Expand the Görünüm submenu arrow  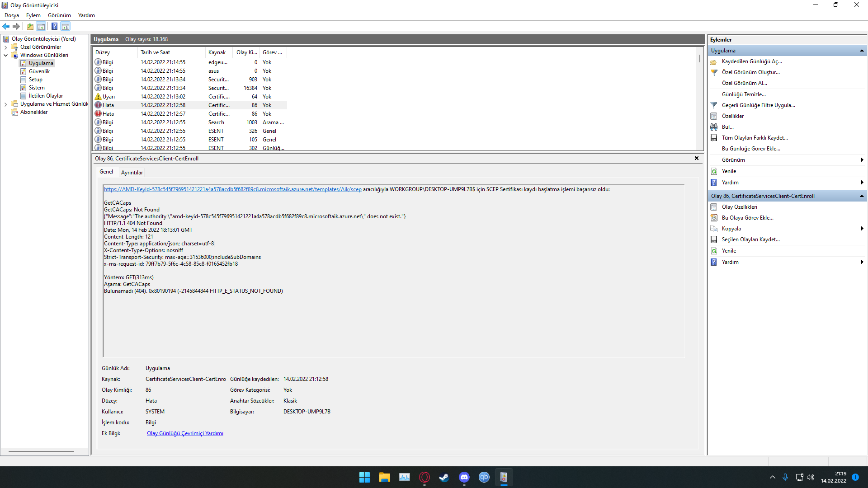point(862,160)
